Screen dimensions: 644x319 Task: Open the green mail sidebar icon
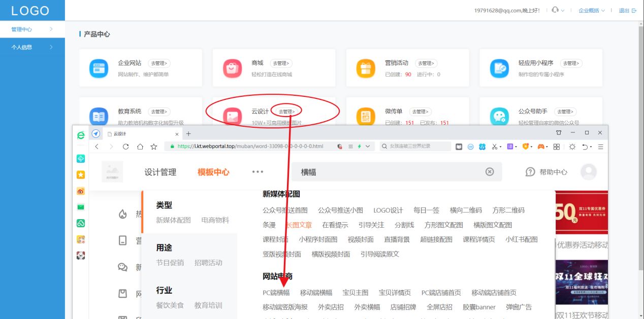point(80,207)
